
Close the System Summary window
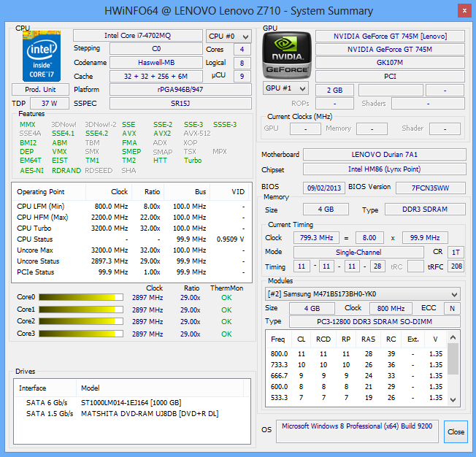[464, 11]
